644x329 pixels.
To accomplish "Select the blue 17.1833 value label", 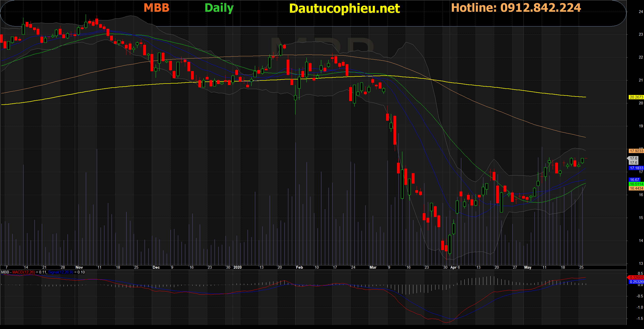I will point(636,168).
